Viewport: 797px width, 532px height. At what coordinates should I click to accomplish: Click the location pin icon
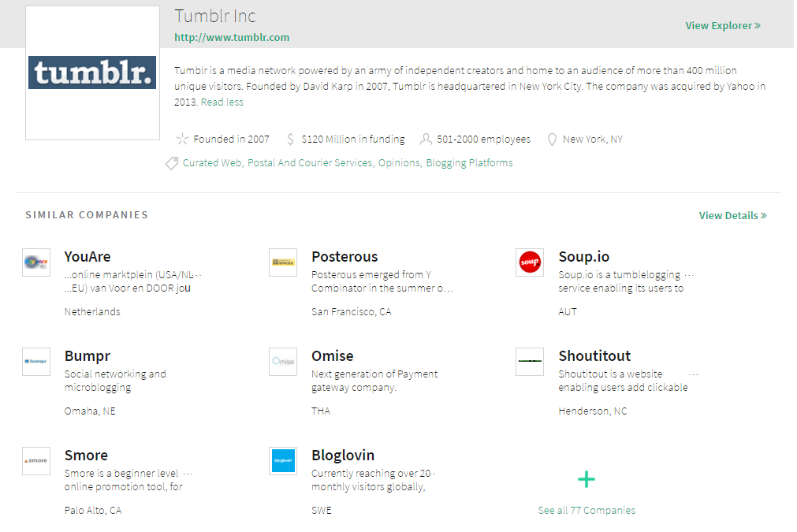pos(552,140)
